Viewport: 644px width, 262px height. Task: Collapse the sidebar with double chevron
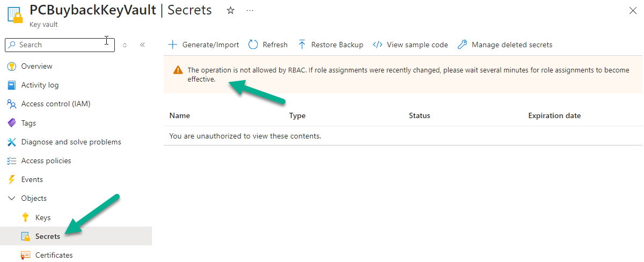tap(142, 45)
